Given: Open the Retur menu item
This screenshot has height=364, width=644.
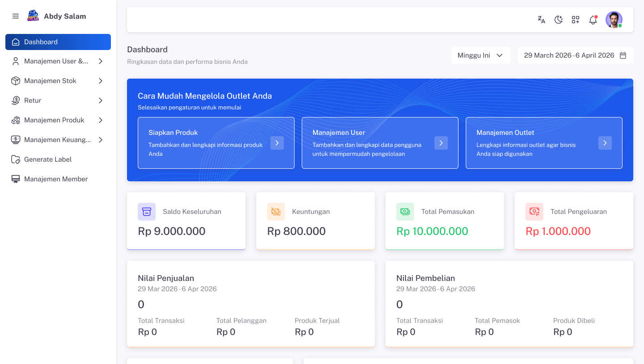Looking at the screenshot, I should point(58,100).
